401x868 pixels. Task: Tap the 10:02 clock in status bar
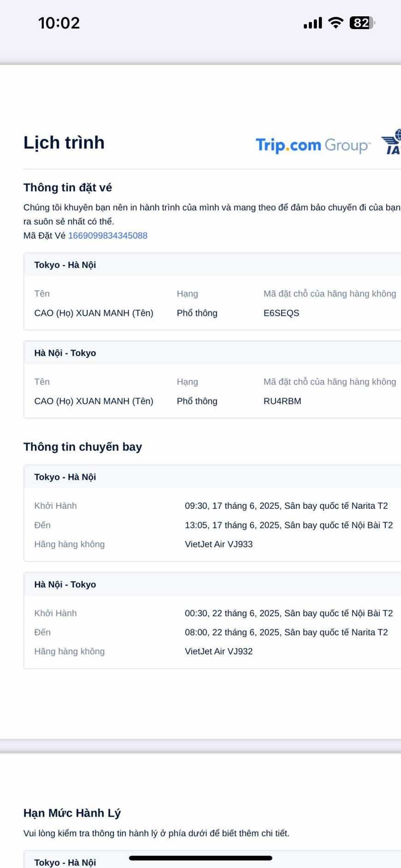point(59,23)
